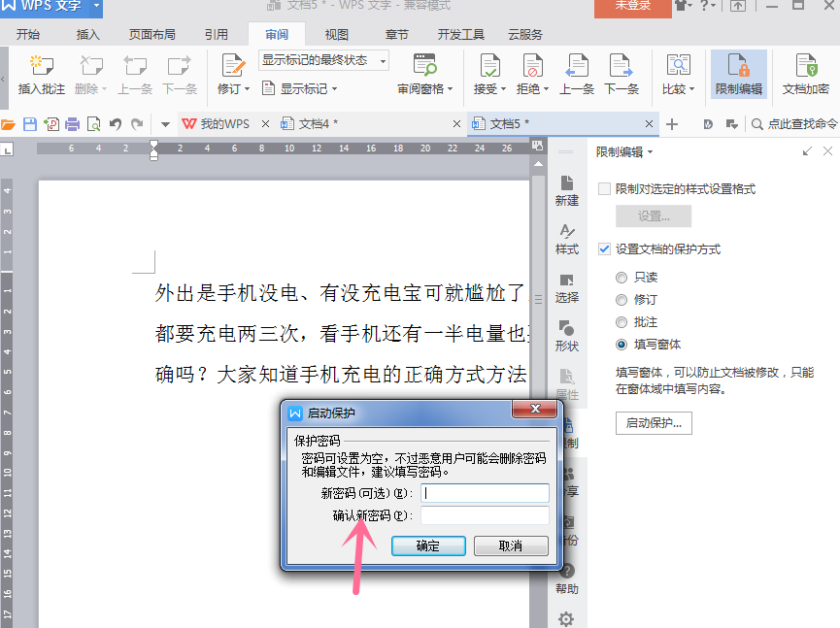The height and width of the screenshot is (628, 840).
Task: Click the Print Preview icon
Action: click(x=94, y=124)
